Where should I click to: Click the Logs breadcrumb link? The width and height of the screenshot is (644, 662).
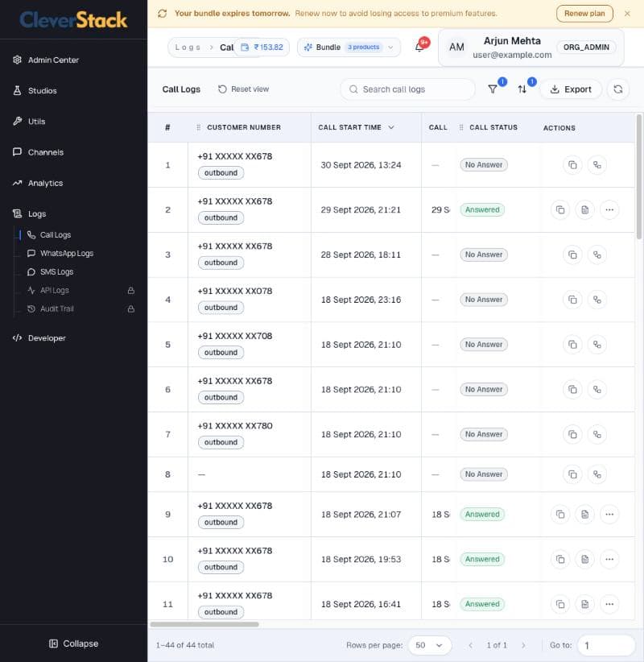[x=188, y=48]
